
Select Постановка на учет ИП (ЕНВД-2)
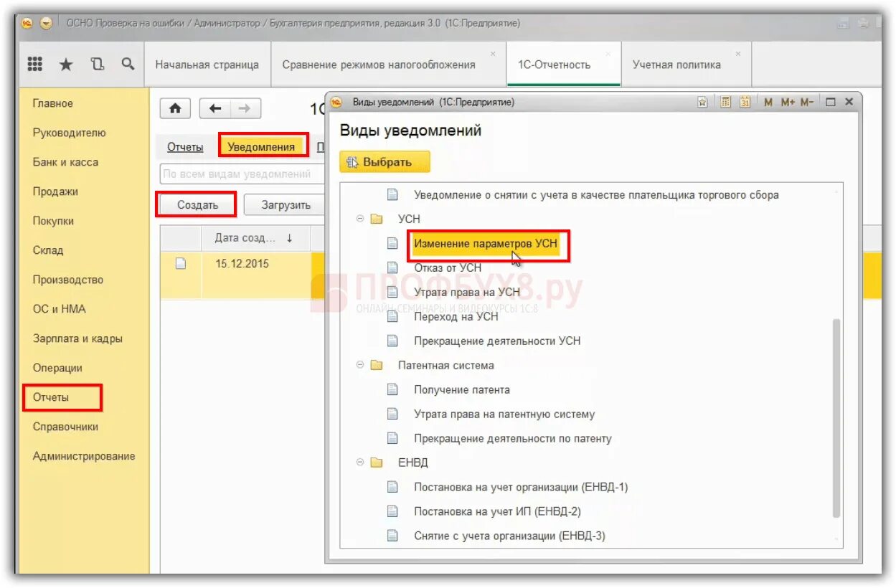pos(497,512)
